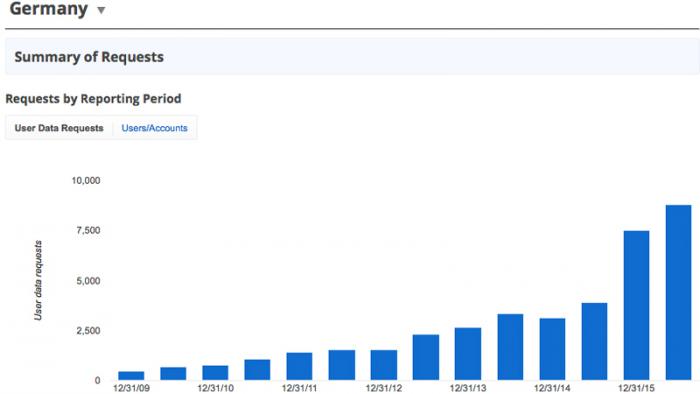This screenshot has width=700, height=394.
Task: Click the bar above 12/31/10 label
Action: 215,373
